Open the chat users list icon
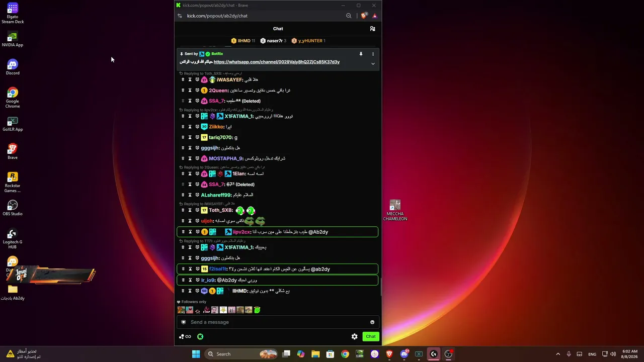644x362 pixels. coord(372,29)
